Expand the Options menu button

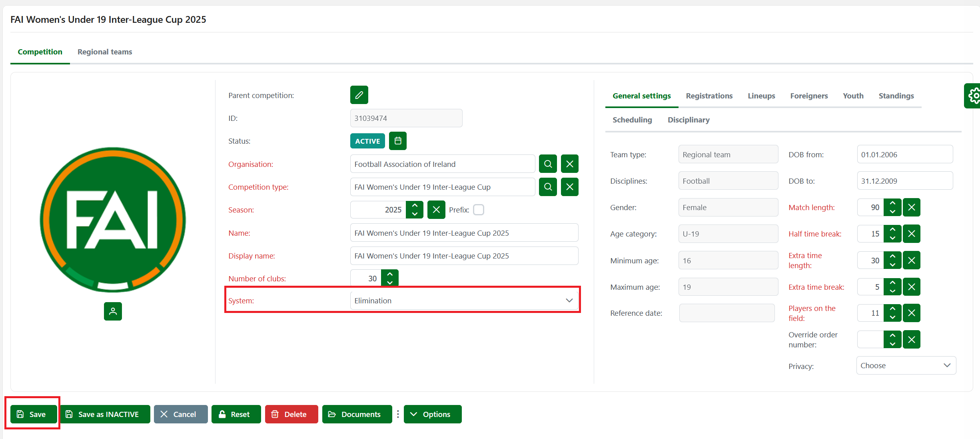(x=432, y=414)
